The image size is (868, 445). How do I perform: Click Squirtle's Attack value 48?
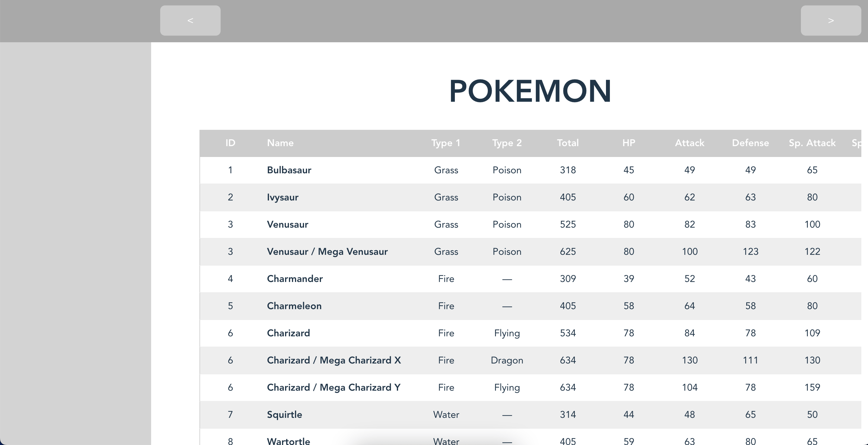click(689, 415)
